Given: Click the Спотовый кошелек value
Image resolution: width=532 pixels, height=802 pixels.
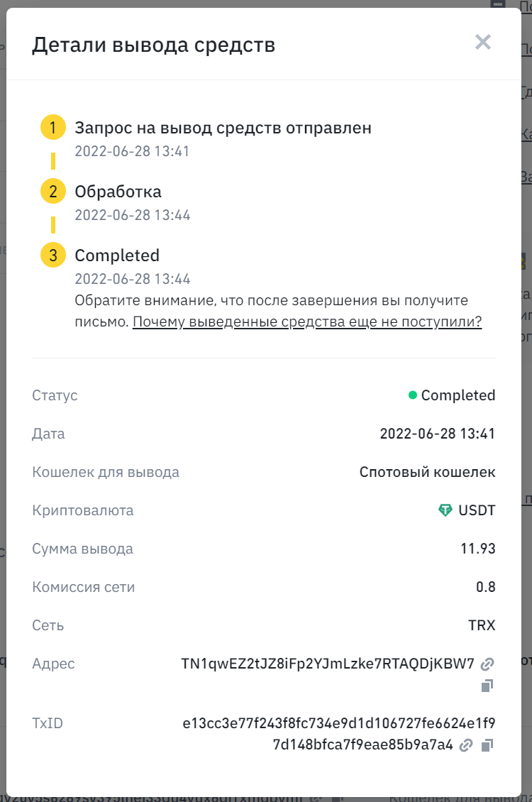Looking at the screenshot, I should coord(427,471).
